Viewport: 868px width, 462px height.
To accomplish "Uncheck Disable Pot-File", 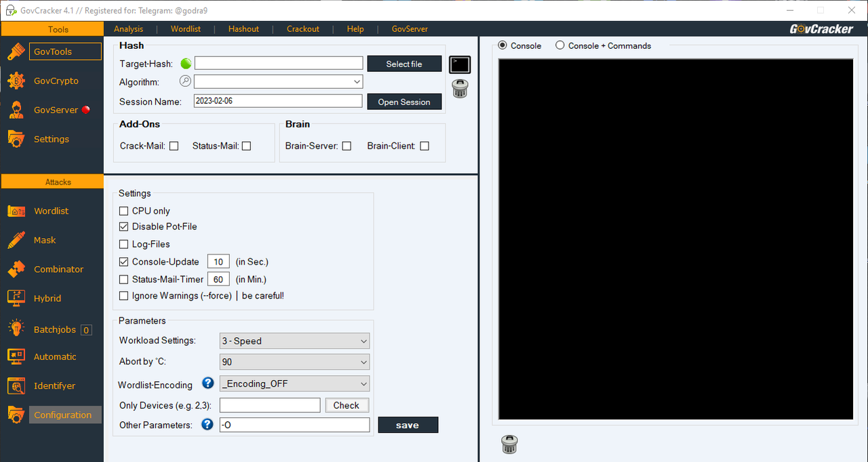I will 123,227.
